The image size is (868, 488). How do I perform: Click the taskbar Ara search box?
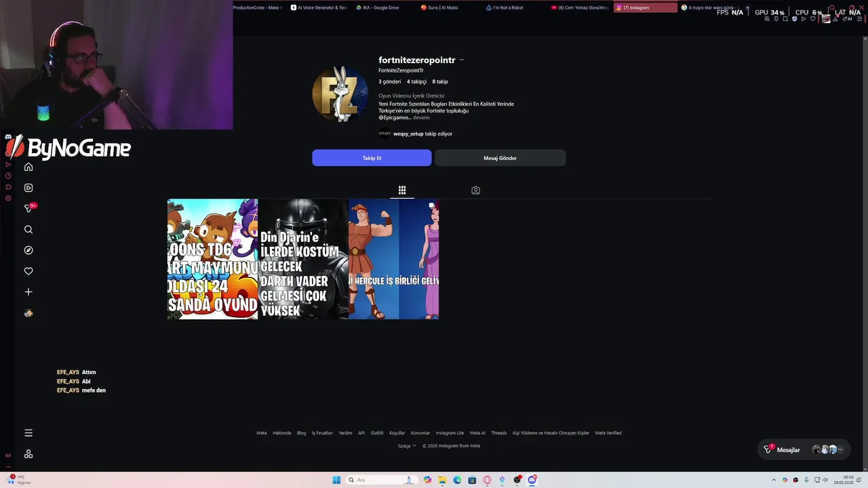pyautogui.click(x=381, y=480)
